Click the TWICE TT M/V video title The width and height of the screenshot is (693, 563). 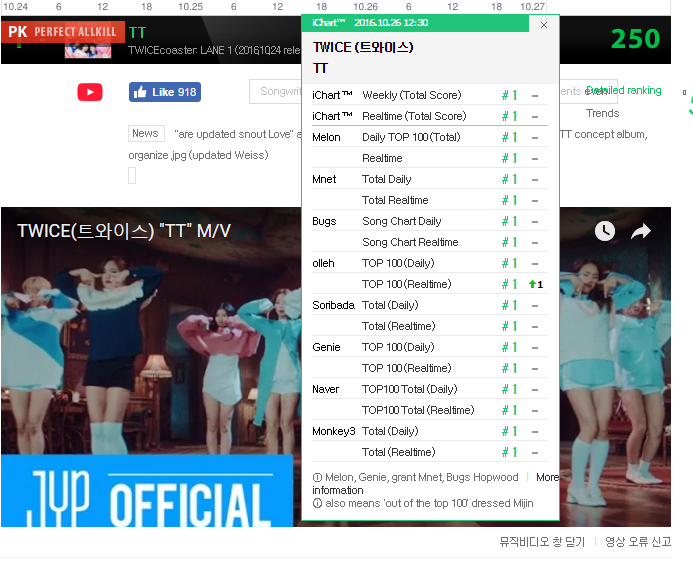click(124, 231)
